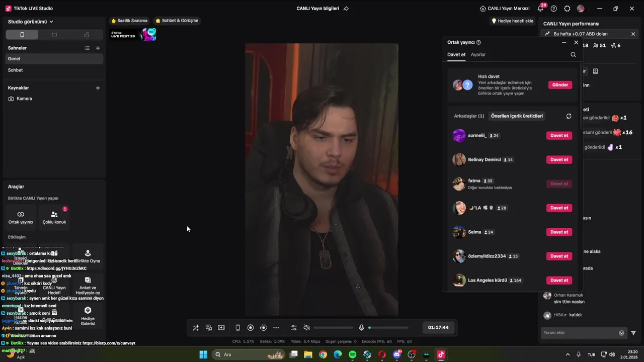Select the landscape layout view

click(x=54, y=35)
